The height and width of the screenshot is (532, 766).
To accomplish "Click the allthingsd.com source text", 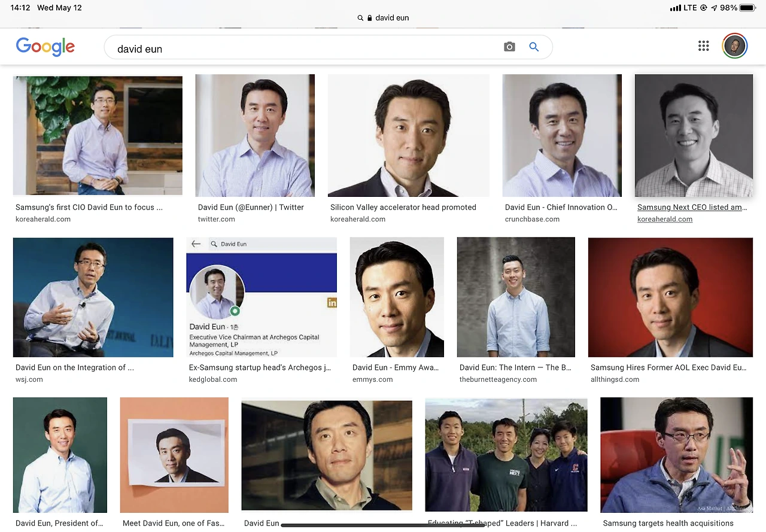I will click(615, 380).
